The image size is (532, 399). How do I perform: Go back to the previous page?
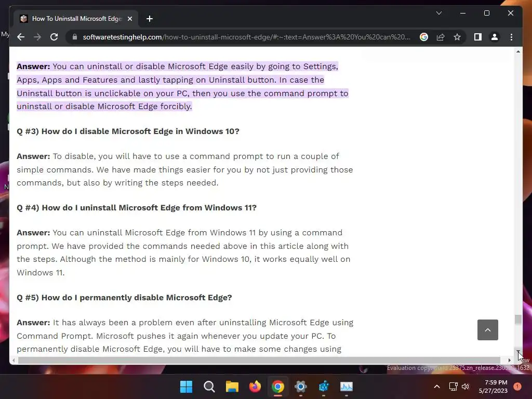click(21, 37)
